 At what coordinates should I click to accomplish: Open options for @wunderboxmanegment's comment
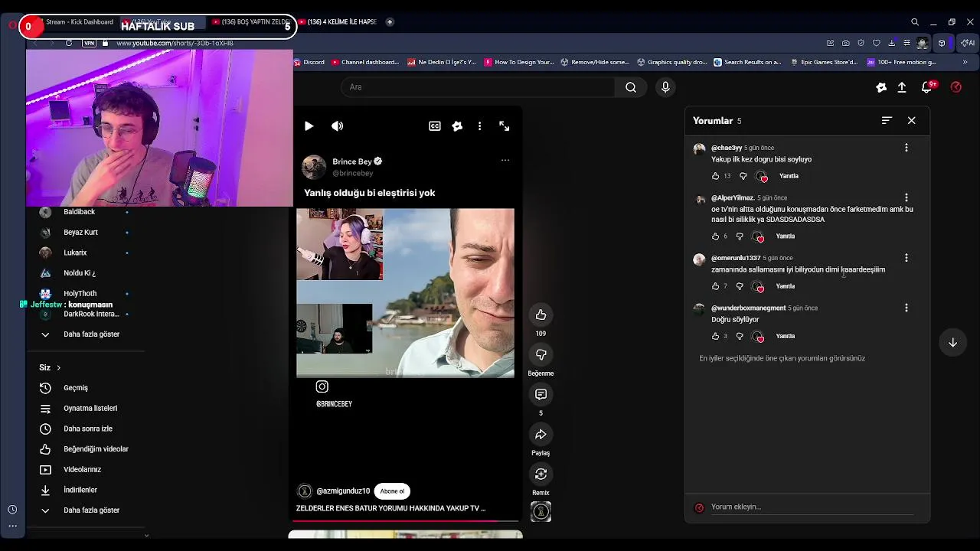click(906, 308)
